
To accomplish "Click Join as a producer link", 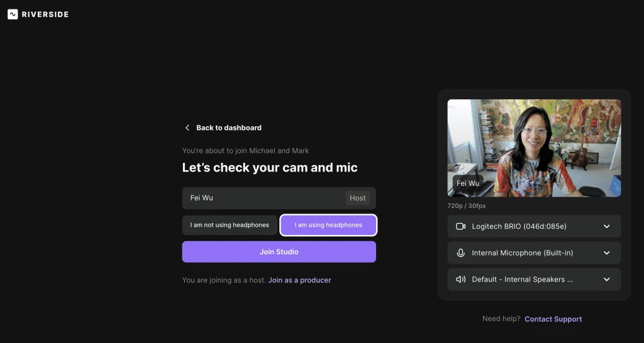I will [299, 280].
